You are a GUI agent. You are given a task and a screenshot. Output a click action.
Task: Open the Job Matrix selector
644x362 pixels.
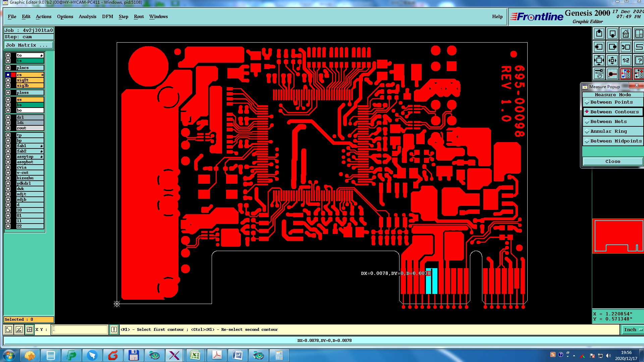[x=29, y=45]
